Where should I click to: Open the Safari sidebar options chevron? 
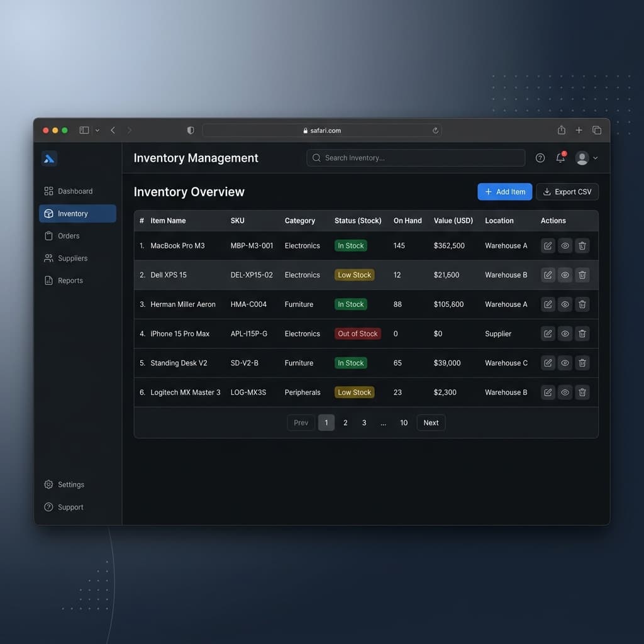pos(97,131)
